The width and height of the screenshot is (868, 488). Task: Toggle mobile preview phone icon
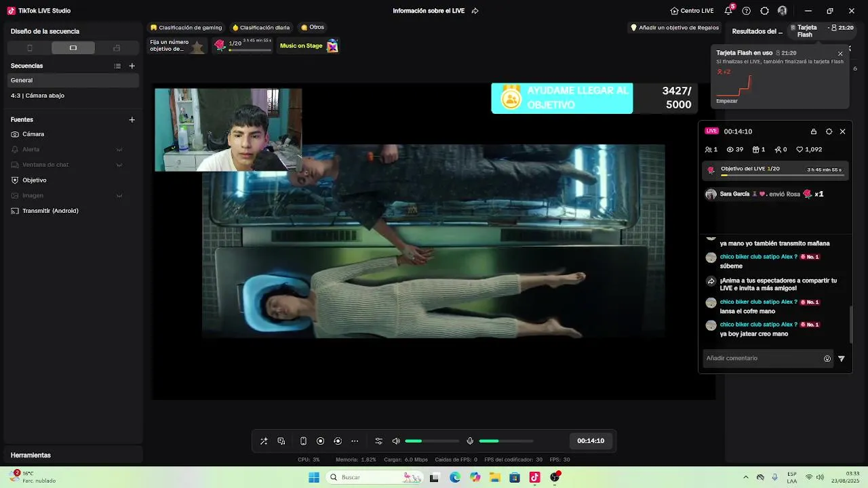303,441
